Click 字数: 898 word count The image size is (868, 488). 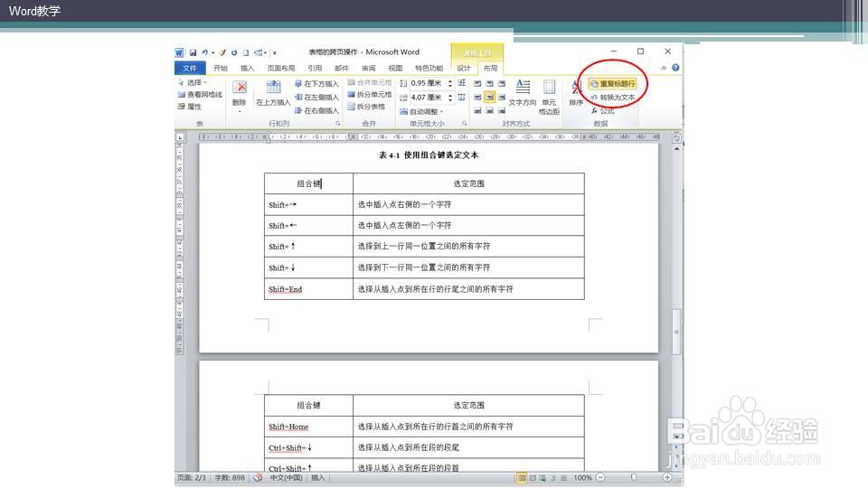point(230,477)
